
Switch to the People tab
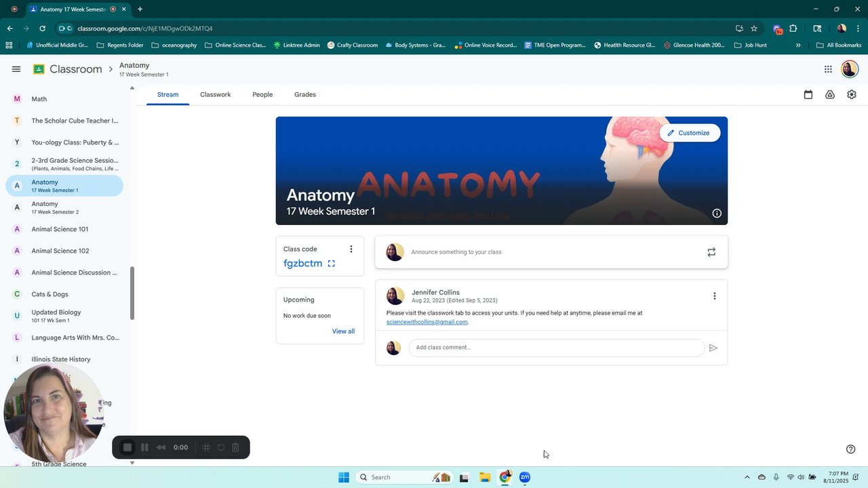point(262,95)
